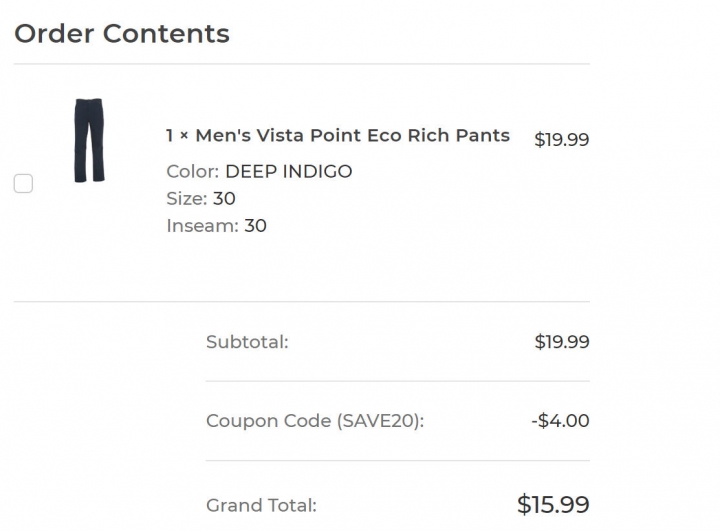Click the Size label

pyautogui.click(x=187, y=198)
